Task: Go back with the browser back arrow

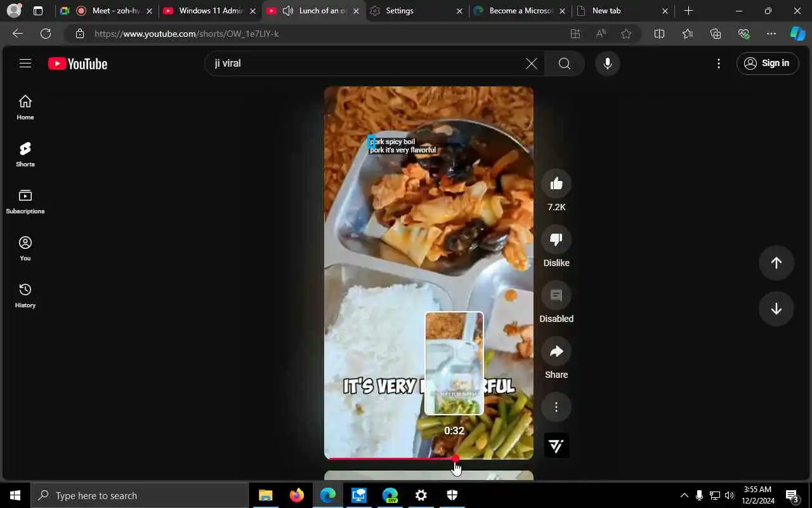Action: [18, 34]
